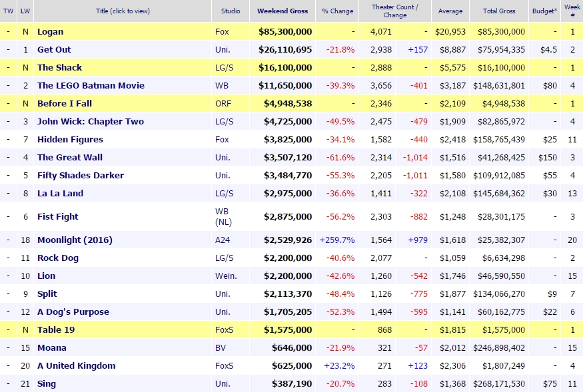The height and width of the screenshot is (392, 583).
Task: Open the Sing title link
Action: point(47,383)
